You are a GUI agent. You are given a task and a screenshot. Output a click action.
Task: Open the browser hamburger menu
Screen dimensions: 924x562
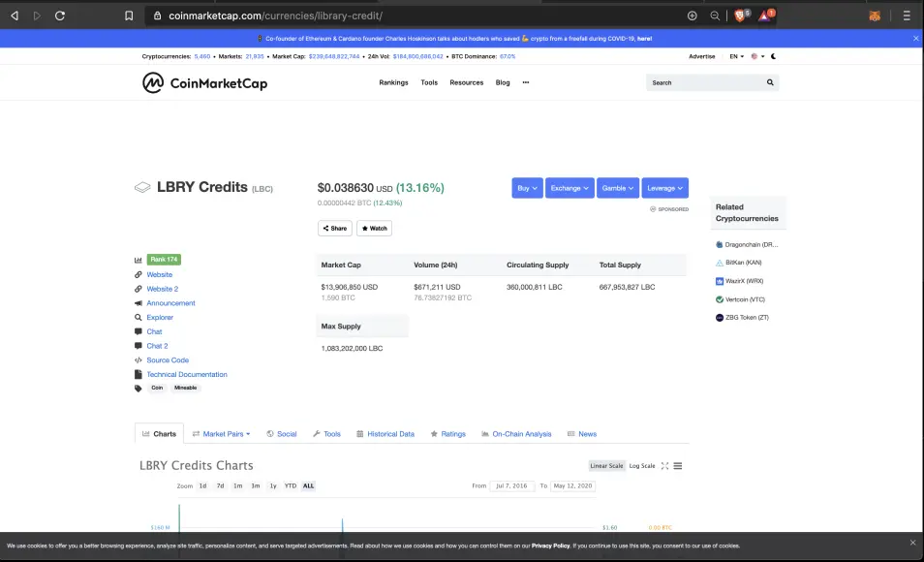click(x=907, y=16)
